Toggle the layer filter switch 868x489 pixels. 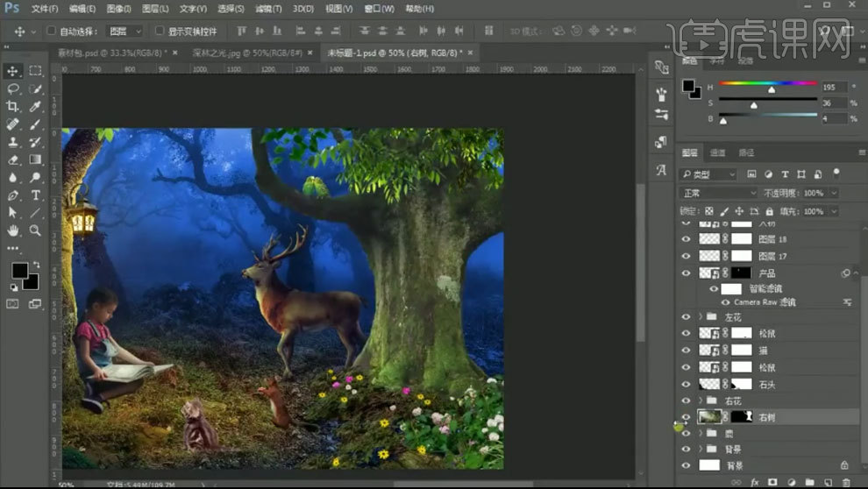tap(836, 174)
